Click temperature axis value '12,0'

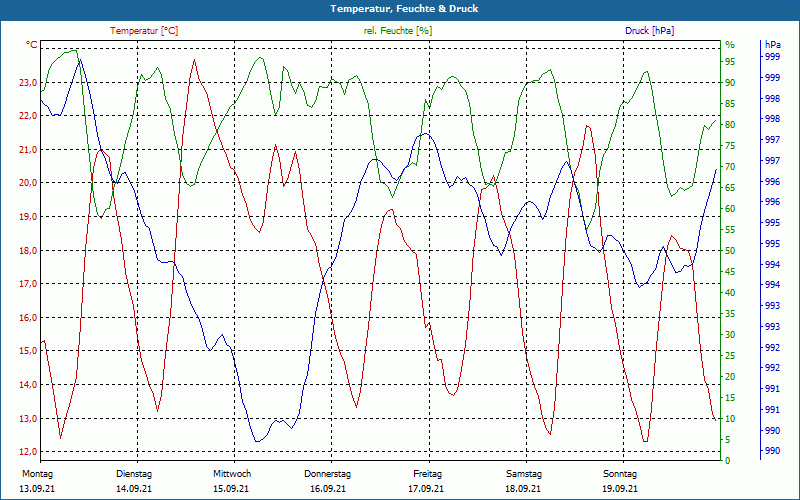(28, 452)
